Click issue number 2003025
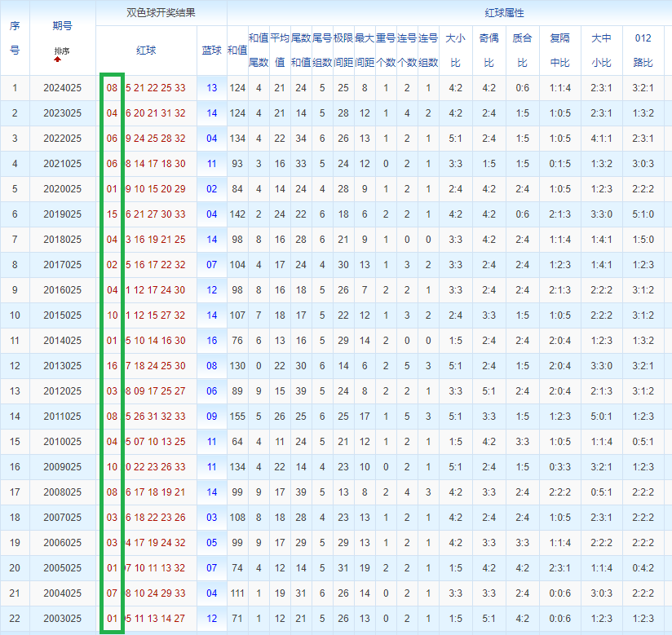Viewport: 672px width, 635px height. [x=62, y=619]
